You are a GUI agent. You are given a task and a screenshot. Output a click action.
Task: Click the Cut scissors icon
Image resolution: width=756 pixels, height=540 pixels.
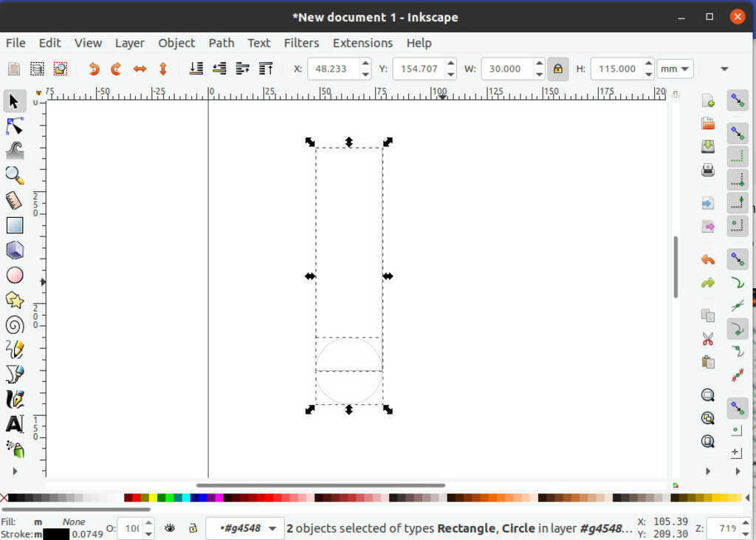coord(707,339)
